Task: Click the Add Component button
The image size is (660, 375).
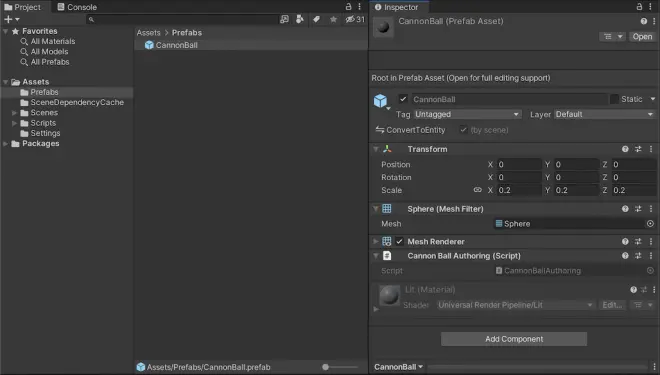Action: click(514, 339)
